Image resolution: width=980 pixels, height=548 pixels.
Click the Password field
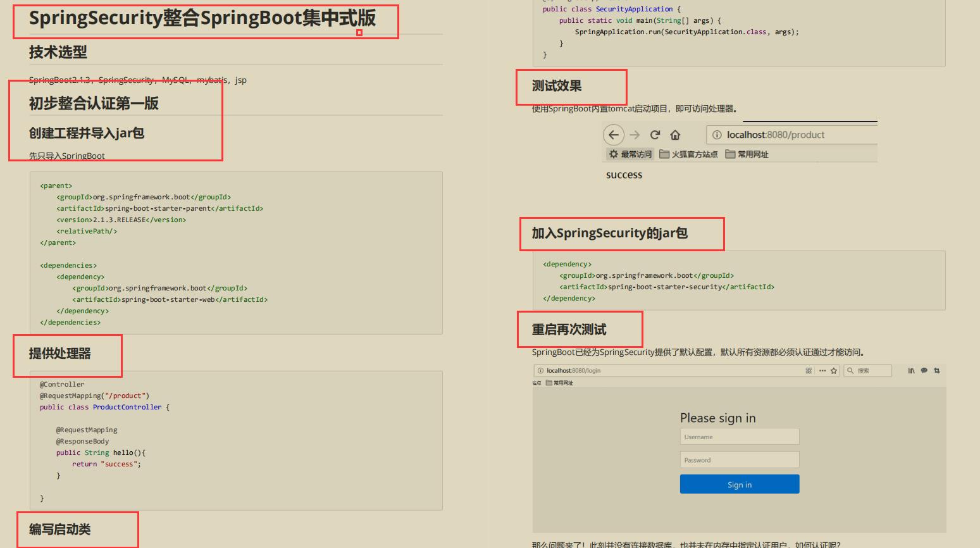740,460
